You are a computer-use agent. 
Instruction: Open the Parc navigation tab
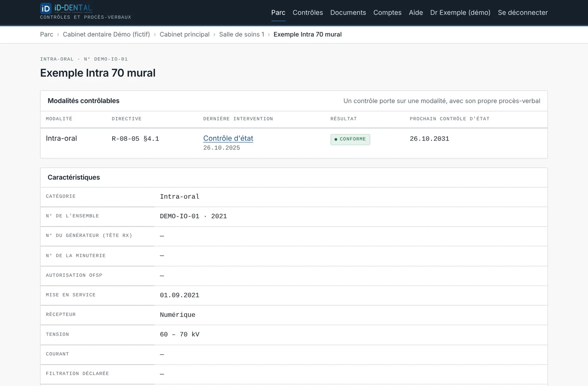[x=278, y=12]
